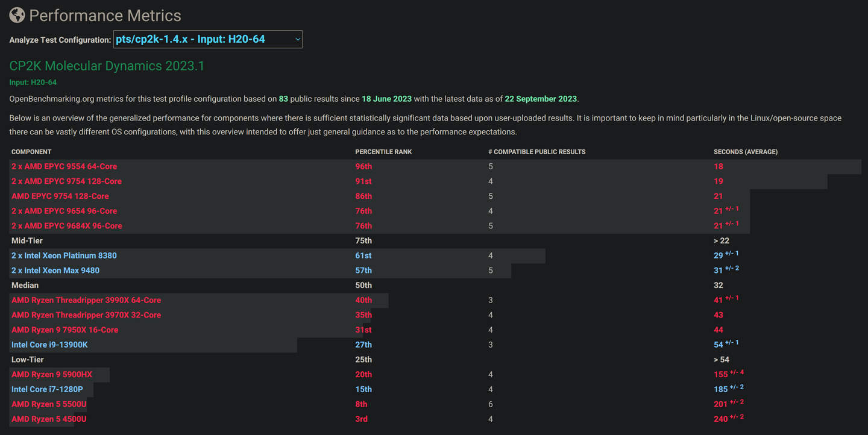Viewport: 868px width, 435px height.
Task: Click the CP2K Molecular Dynamics 2023.1 heading
Action: pyautogui.click(x=107, y=66)
